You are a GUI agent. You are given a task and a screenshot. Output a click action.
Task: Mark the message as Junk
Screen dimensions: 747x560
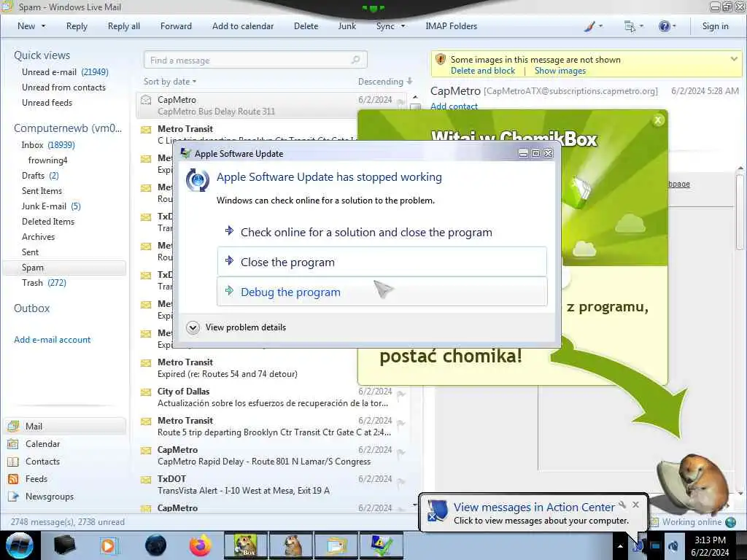point(347,26)
